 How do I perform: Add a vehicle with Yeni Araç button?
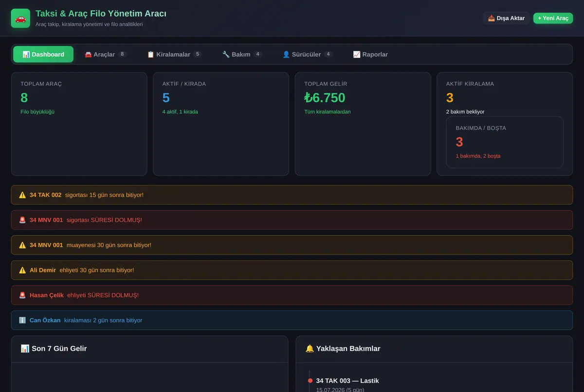[x=553, y=18]
